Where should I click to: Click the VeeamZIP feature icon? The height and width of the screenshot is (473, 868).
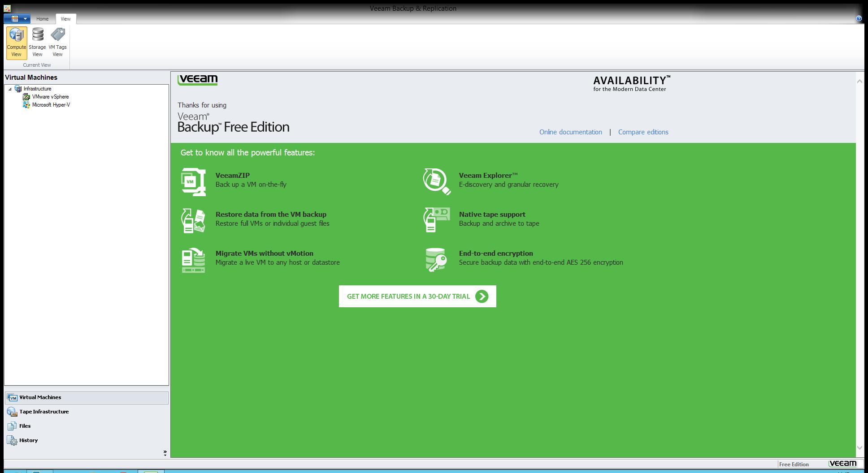193,182
